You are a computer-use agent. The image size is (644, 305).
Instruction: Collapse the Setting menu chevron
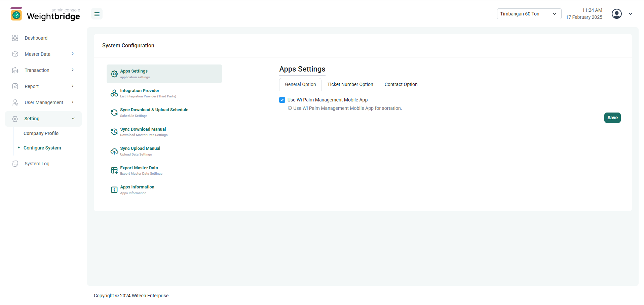pyautogui.click(x=73, y=119)
